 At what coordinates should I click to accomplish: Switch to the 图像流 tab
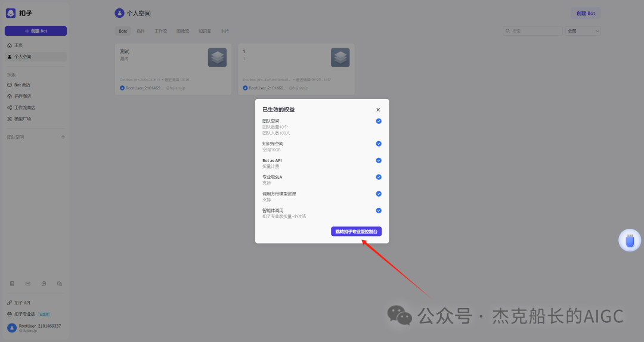point(183,31)
